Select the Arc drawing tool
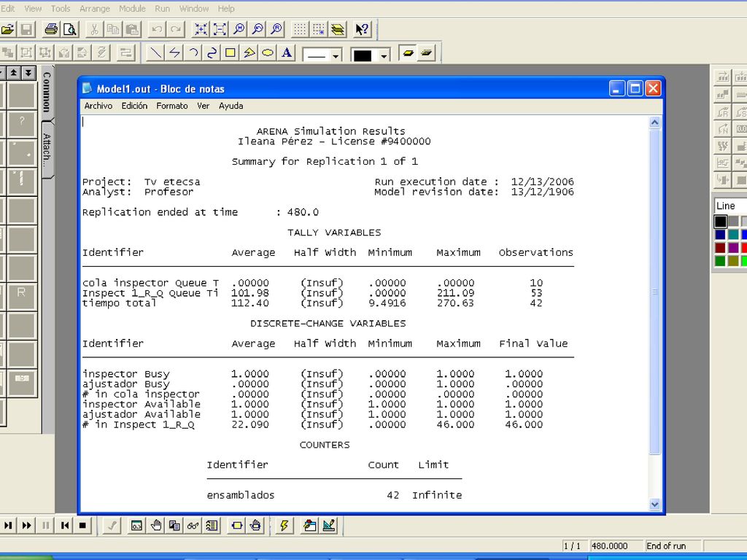The width and height of the screenshot is (747, 560). pyautogui.click(x=193, y=52)
